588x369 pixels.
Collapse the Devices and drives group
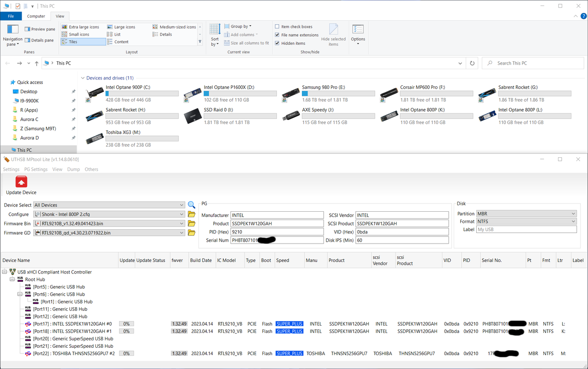click(83, 78)
